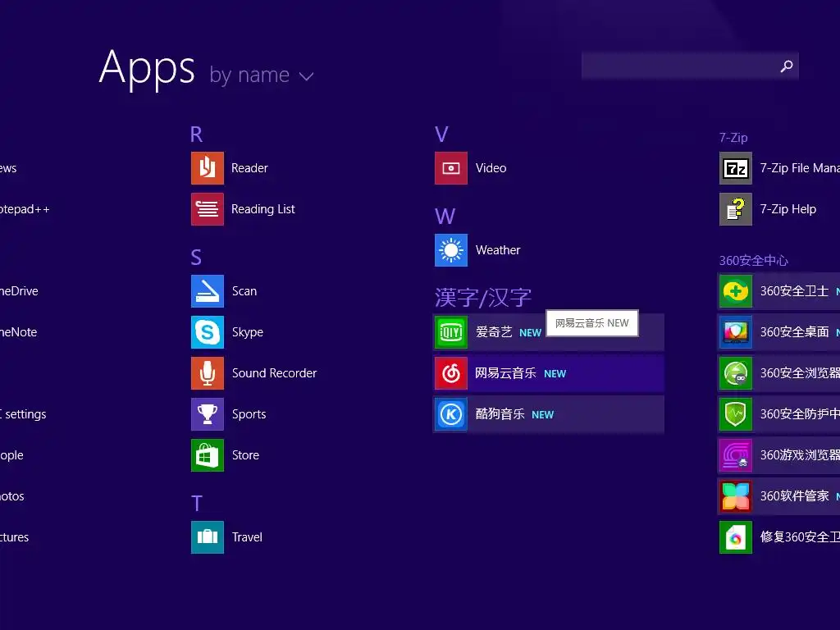Click the sort chevron arrow

tap(306, 76)
